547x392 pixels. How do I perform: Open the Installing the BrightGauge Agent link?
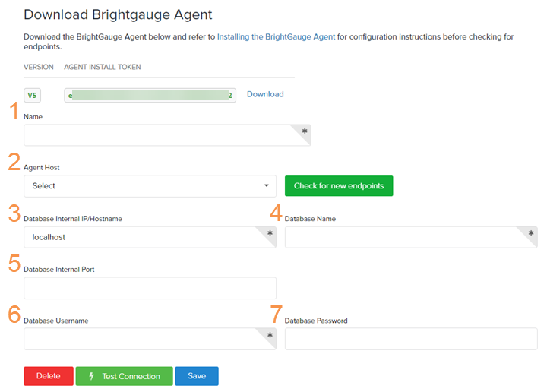[x=276, y=36]
